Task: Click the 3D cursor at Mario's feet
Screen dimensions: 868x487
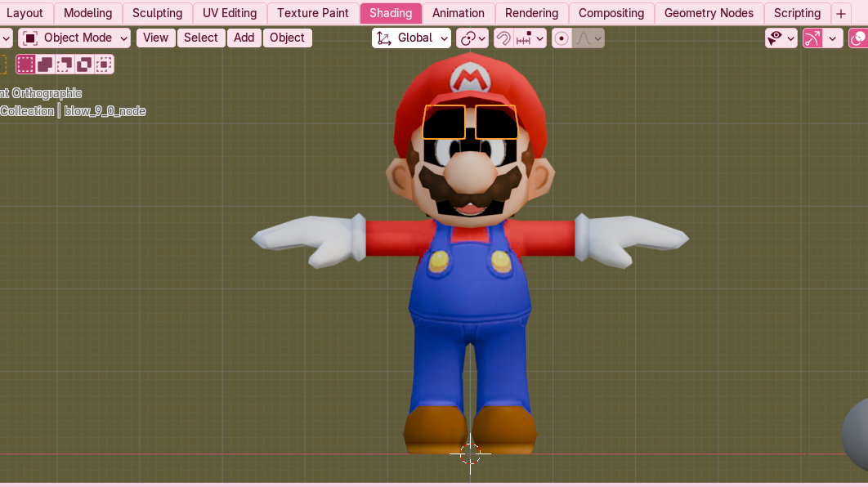Action: (470, 453)
